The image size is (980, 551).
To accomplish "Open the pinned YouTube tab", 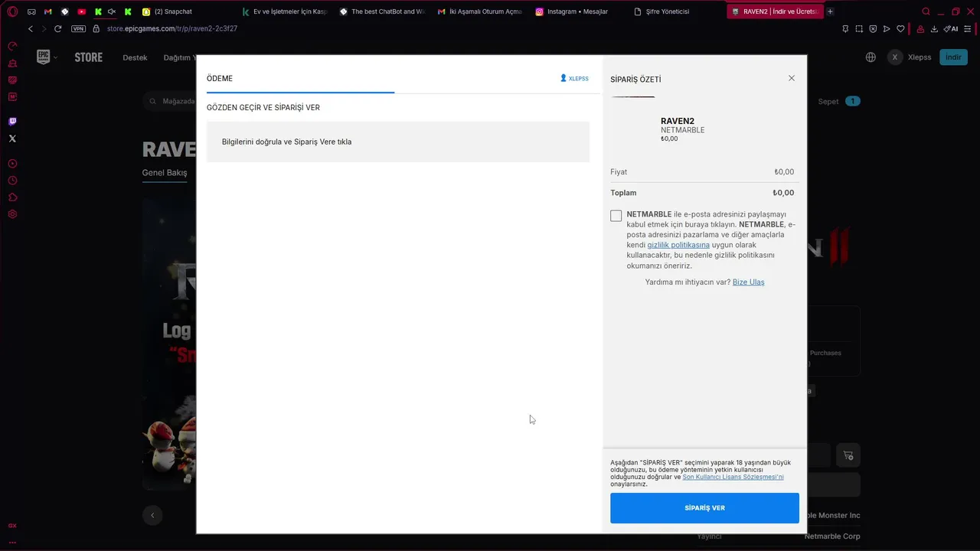I will (x=82, y=11).
